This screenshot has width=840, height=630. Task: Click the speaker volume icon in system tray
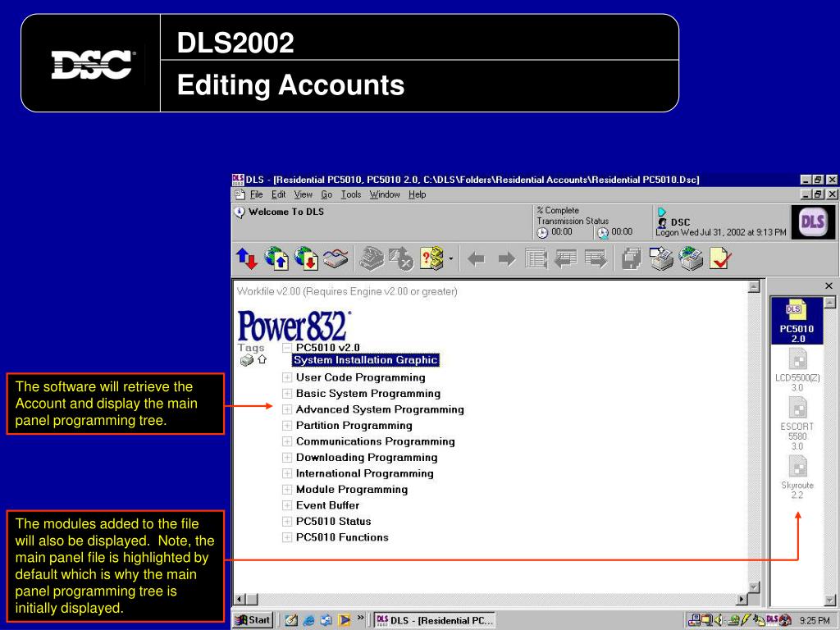[719, 620]
